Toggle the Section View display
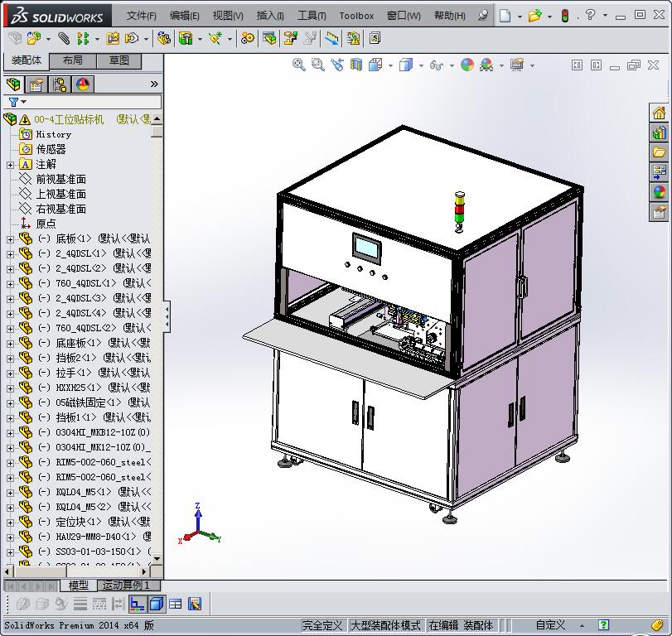The width and height of the screenshot is (672, 636). point(355,65)
